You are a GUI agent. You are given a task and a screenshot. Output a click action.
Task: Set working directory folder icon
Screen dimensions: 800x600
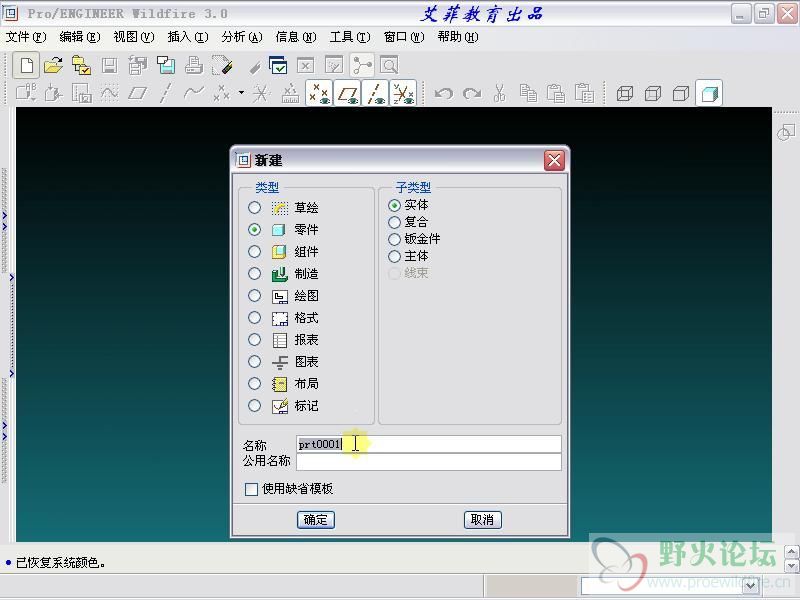tap(81, 66)
